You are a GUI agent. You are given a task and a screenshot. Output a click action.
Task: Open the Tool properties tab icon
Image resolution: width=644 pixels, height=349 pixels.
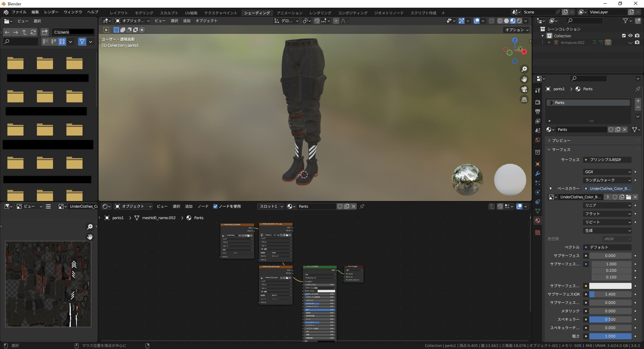537,89
